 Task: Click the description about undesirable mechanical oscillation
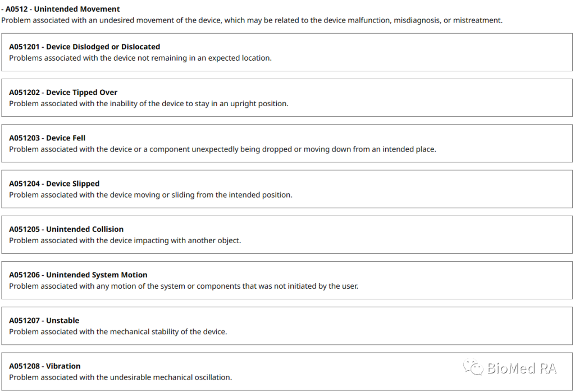pos(120,377)
